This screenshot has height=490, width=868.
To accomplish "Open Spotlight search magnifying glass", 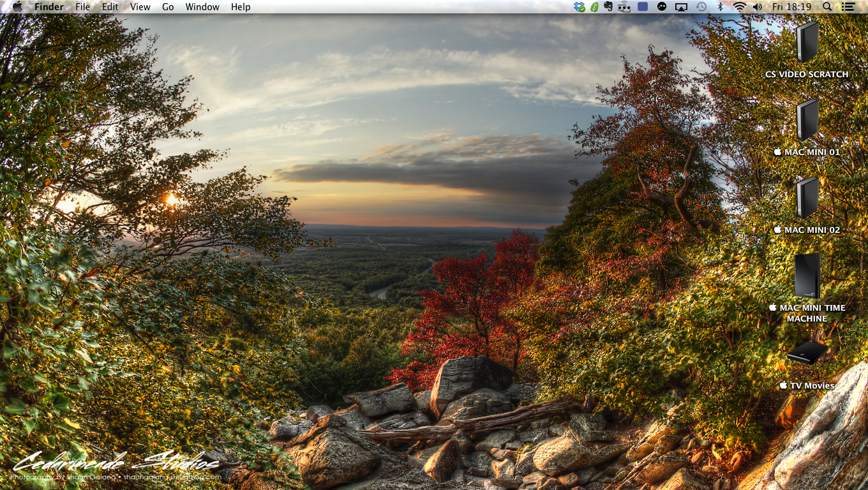I will point(827,7).
